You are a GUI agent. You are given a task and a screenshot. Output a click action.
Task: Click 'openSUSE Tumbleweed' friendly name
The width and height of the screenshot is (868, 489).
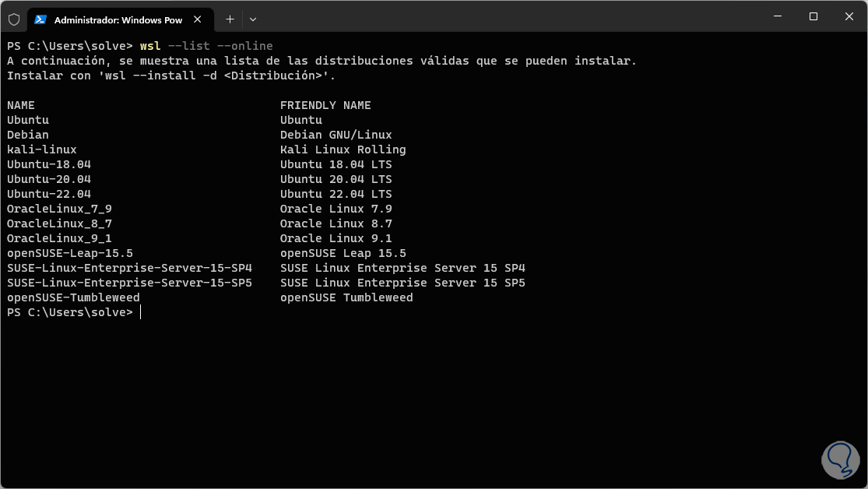coord(346,298)
